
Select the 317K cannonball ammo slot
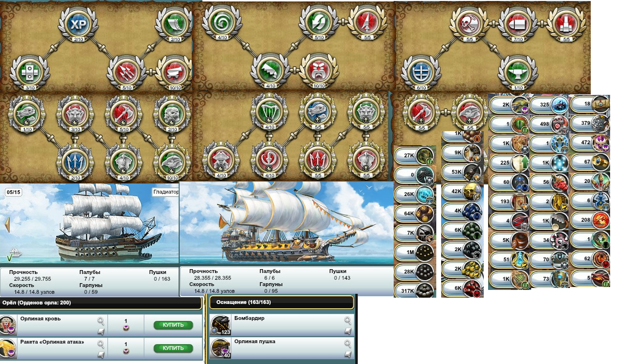(x=414, y=291)
